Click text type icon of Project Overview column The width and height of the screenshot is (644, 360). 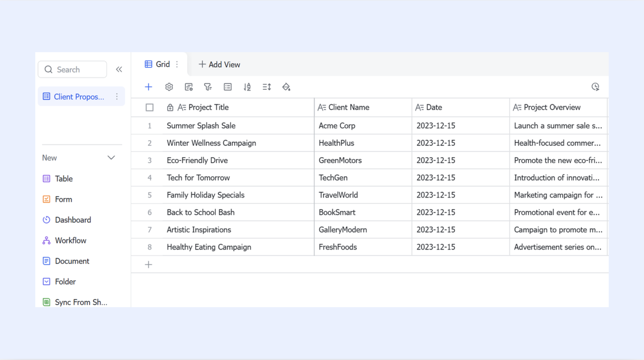517,107
